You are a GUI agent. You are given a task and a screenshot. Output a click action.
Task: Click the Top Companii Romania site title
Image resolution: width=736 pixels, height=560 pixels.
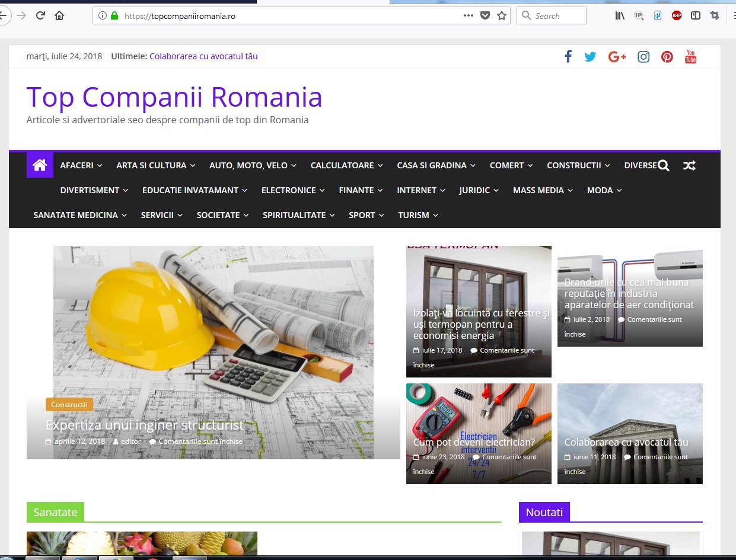click(x=174, y=97)
